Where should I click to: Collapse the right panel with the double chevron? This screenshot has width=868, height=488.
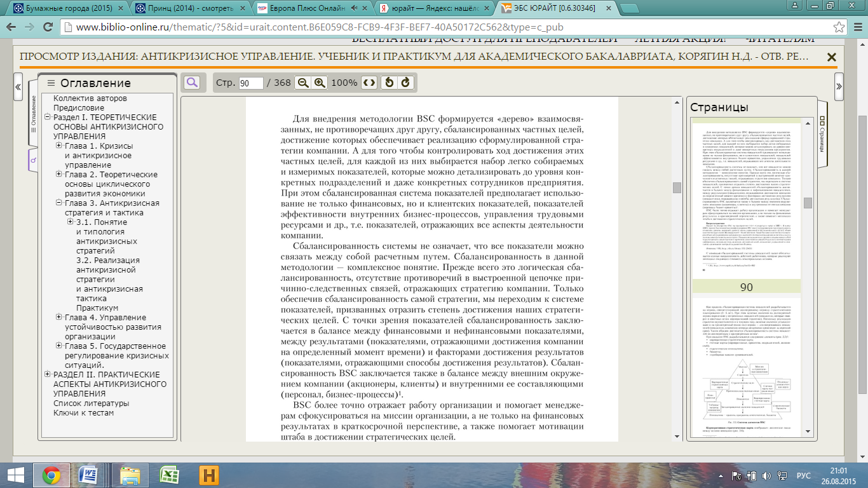[x=839, y=86]
